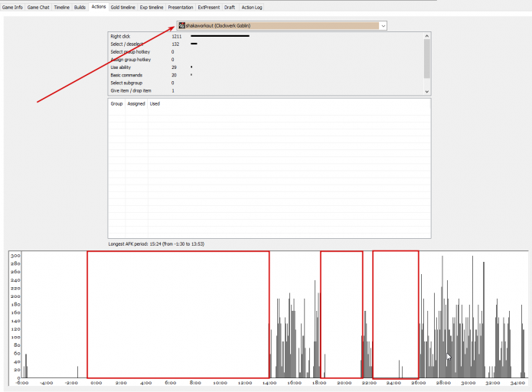Click the Clockwerk Goblin hero icon
Screen dimensions: 532x392
[x=182, y=25]
